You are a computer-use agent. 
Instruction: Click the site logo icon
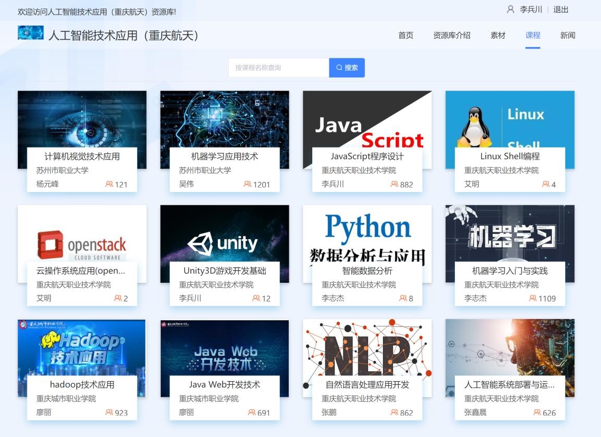point(31,33)
